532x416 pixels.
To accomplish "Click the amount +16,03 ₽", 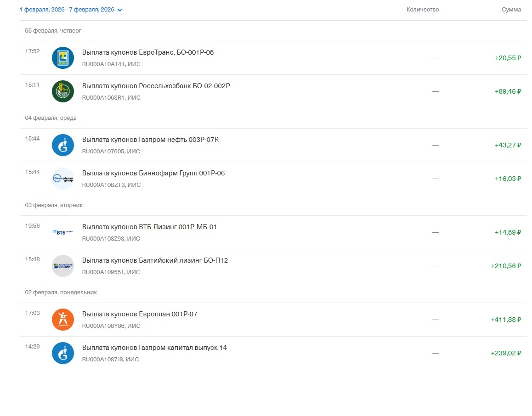I will 508,179.
